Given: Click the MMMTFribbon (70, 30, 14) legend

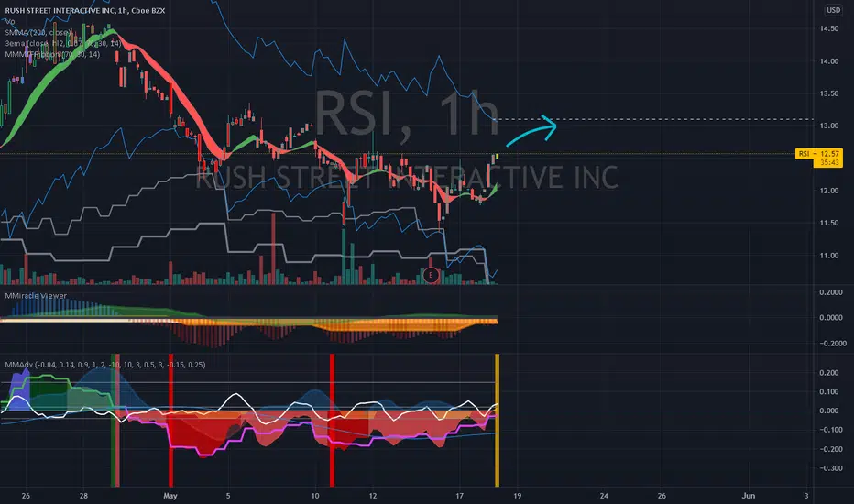Looking at the screenshot, I should 52,54.
